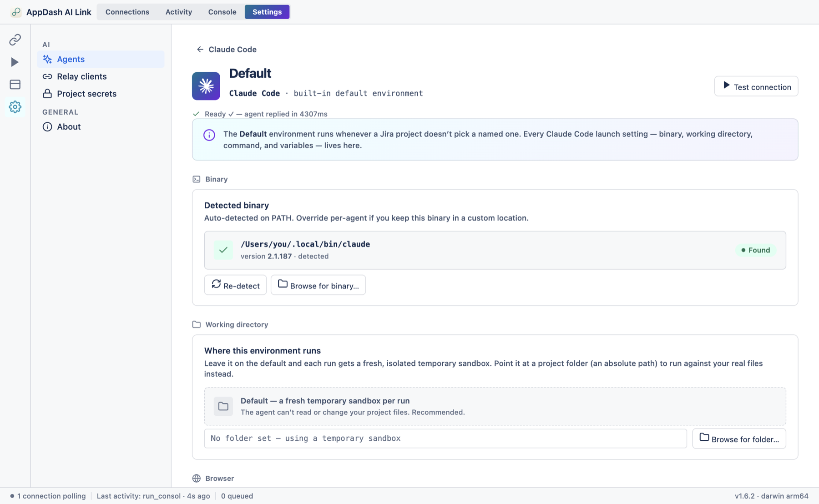Click the 'built-in default environment' subtitle
Screen dimensions: 819x504
[x=359, y=93]
